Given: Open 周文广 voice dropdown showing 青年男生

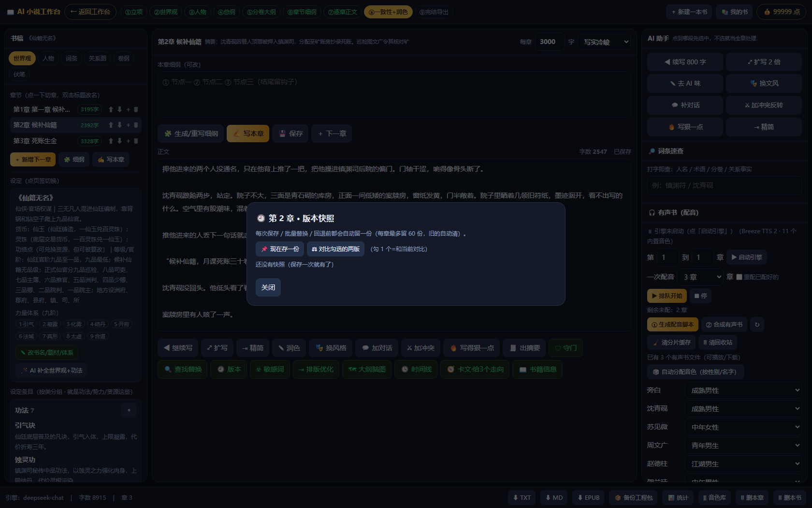Looking at the screenshot, I should tap(744, 446).
